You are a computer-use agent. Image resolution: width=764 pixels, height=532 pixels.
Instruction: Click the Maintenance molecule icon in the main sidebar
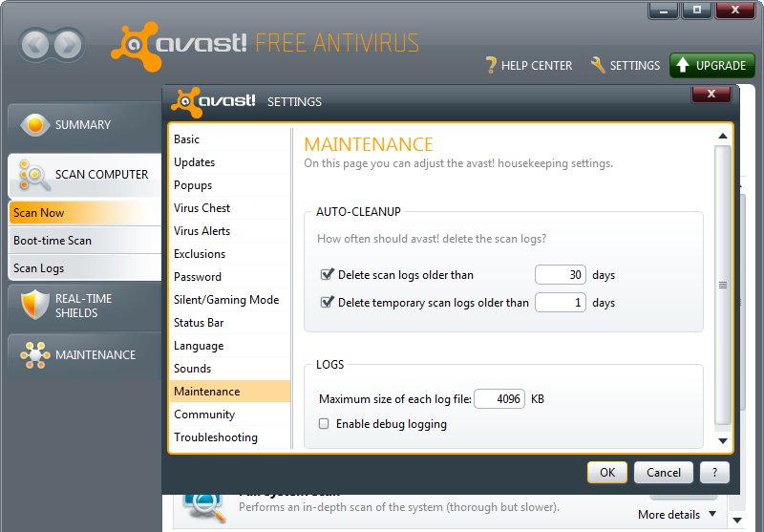(x=35, y=355)
